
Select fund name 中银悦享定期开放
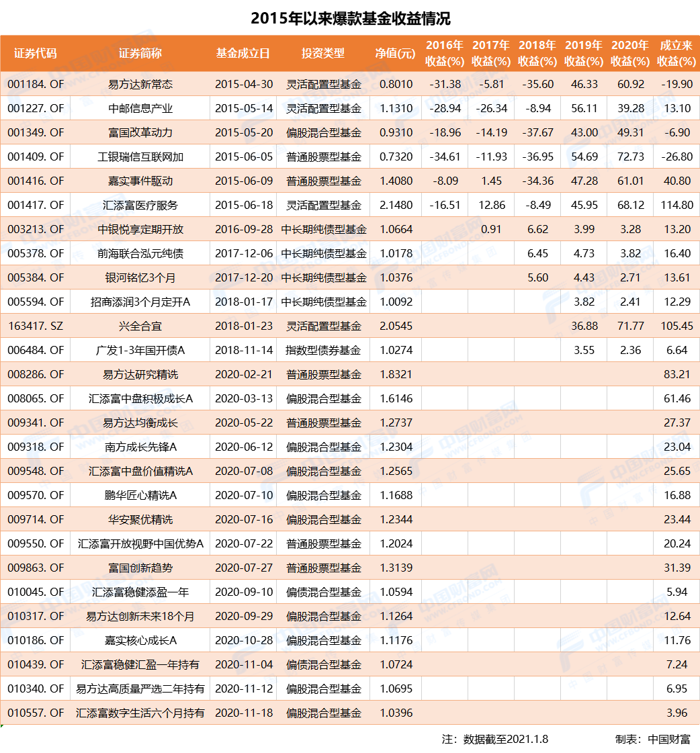point(140,229)
